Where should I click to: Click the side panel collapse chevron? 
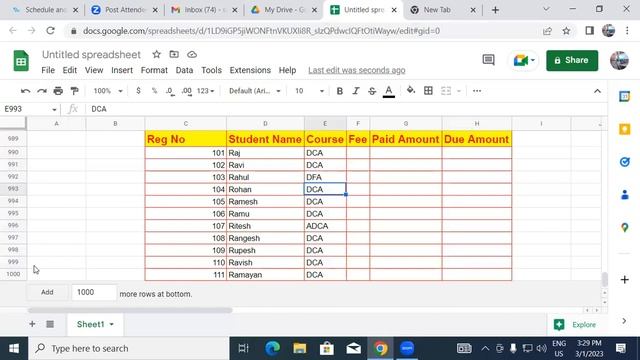click(624, 321)
